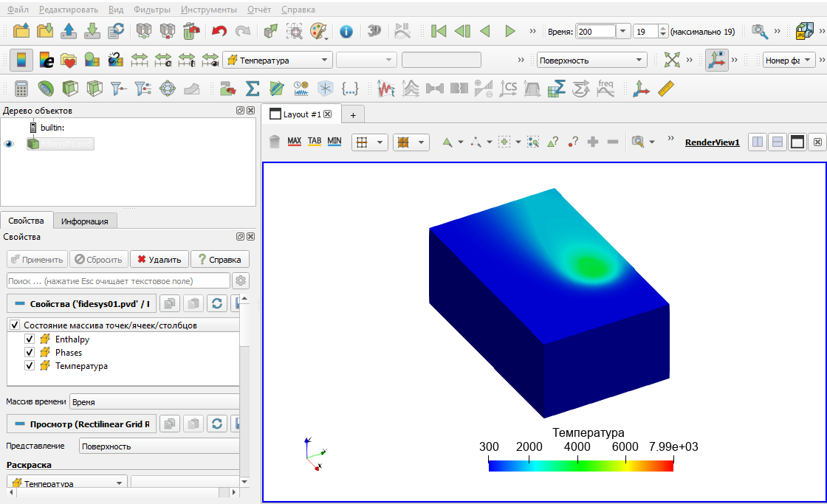The height and width of the screenshot is (504, 827).
Task: Click the trash bin icon in view toolbar
Action: pyautogui.click(x=274, y=142)
